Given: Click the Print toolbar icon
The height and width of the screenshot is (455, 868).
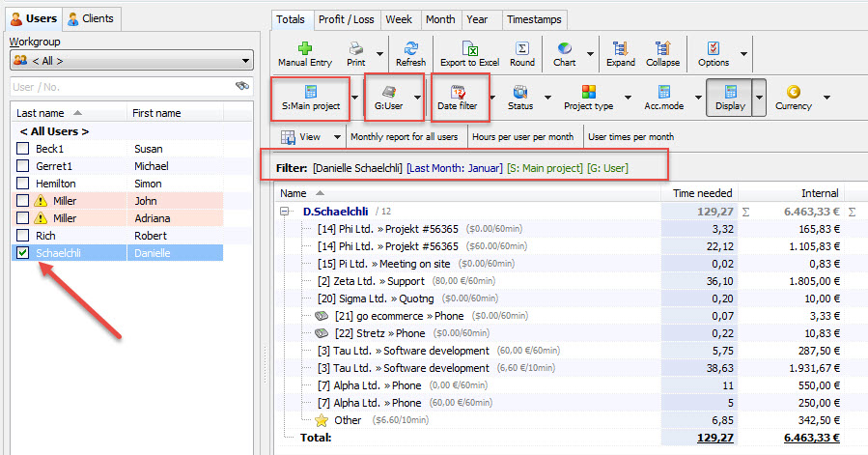Looking at the screenshot, I should click(x=355, y=49).
